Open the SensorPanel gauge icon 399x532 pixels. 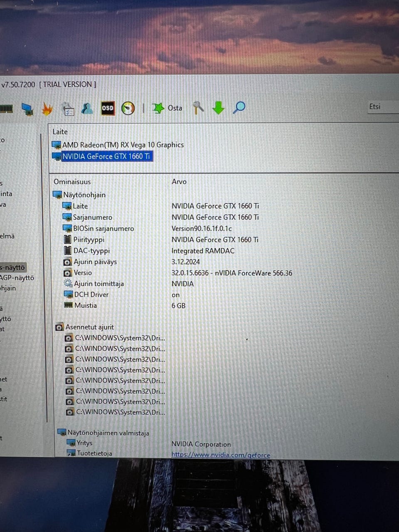coord(128,108)
